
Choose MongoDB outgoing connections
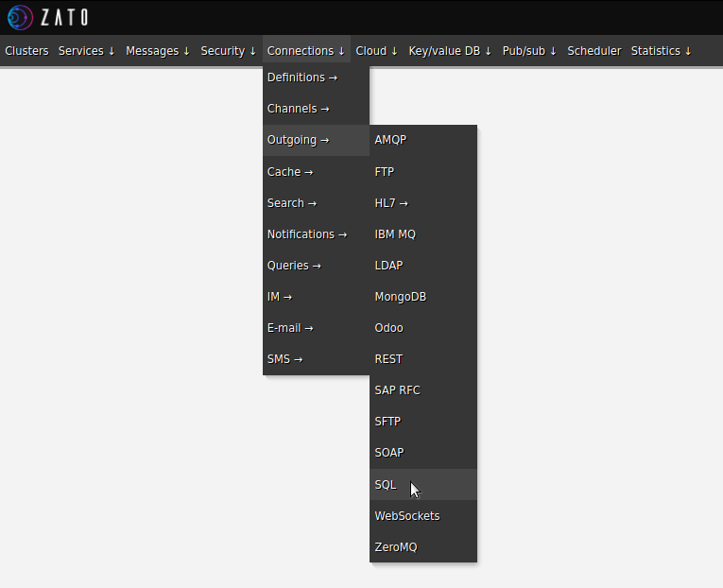[423, 297]
